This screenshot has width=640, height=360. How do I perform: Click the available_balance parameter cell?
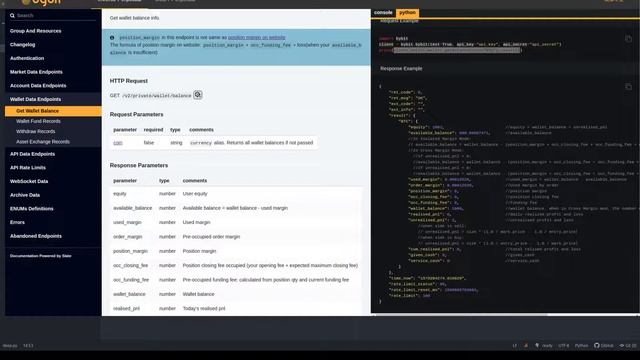pyautogui.click(x=132, y=208)
